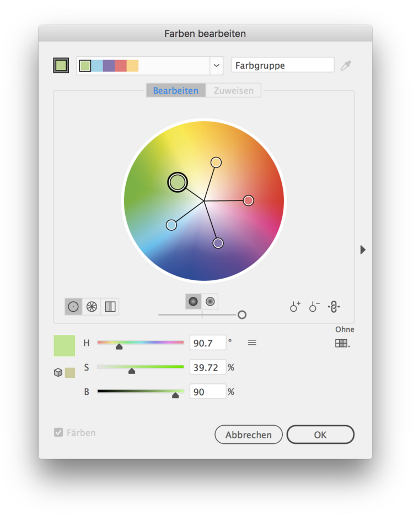This screenshot has height=532, width=419.
Task: Select the yellow-orange swatch in color bar
Action: 132,66
